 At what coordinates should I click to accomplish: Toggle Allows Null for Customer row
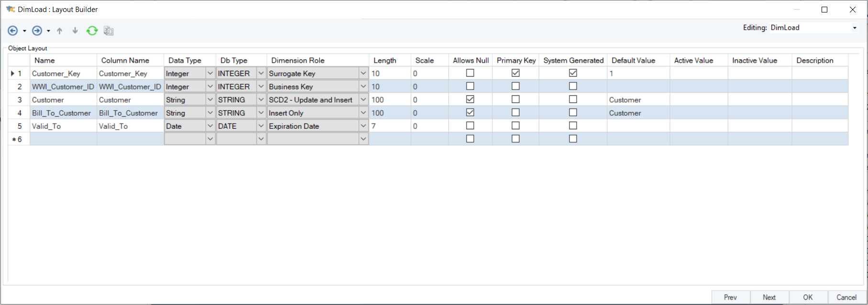(x=470, y=100)
